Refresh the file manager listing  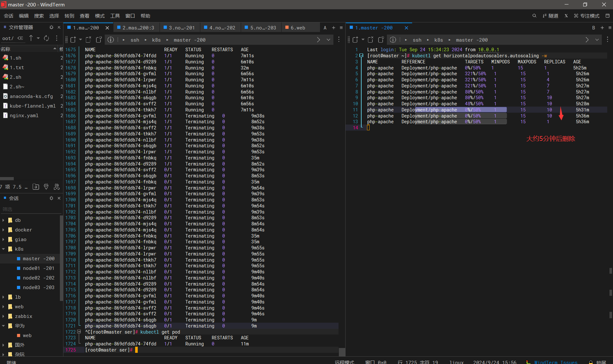coord(46,38)
